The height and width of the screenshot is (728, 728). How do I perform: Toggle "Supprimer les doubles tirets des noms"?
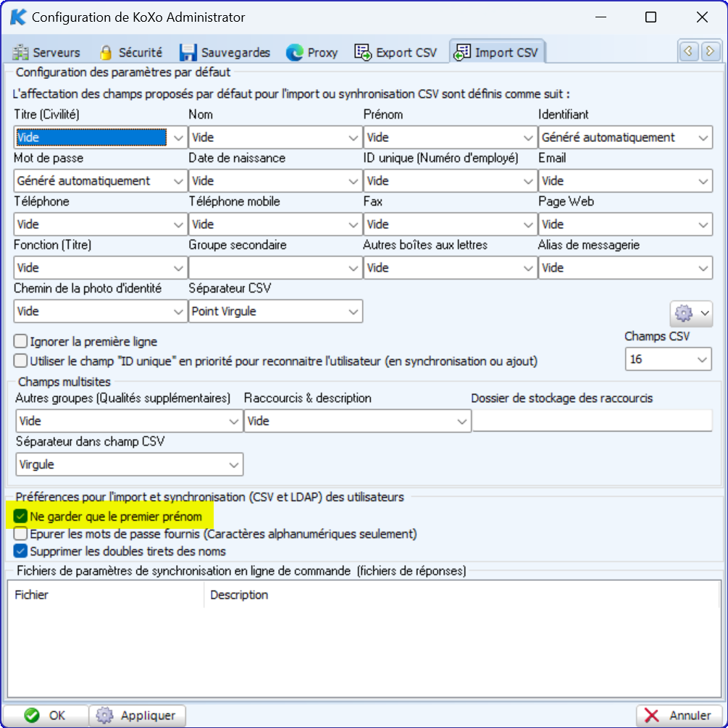click(21, 551)
